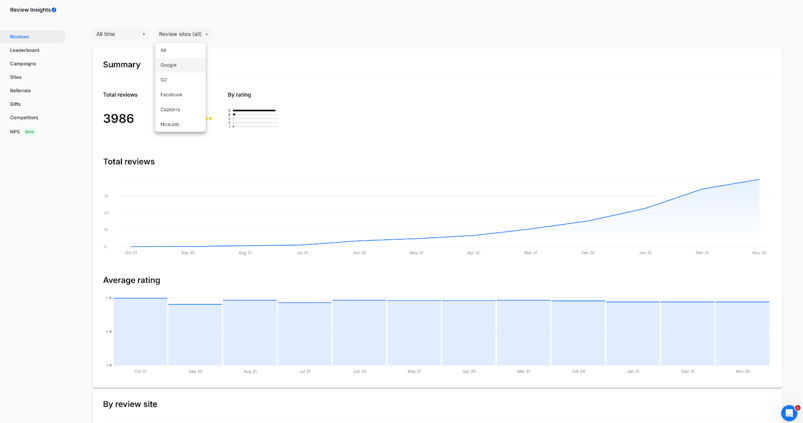The width and height of the screenshot is (803, 423).
Task: Pick NiceJob from the review sites list
Action: point(170,125)
